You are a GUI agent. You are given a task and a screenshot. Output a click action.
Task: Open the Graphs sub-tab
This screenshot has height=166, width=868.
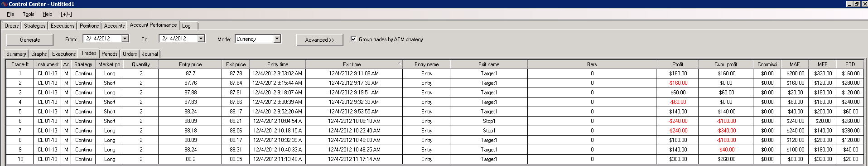click(39, 54)
